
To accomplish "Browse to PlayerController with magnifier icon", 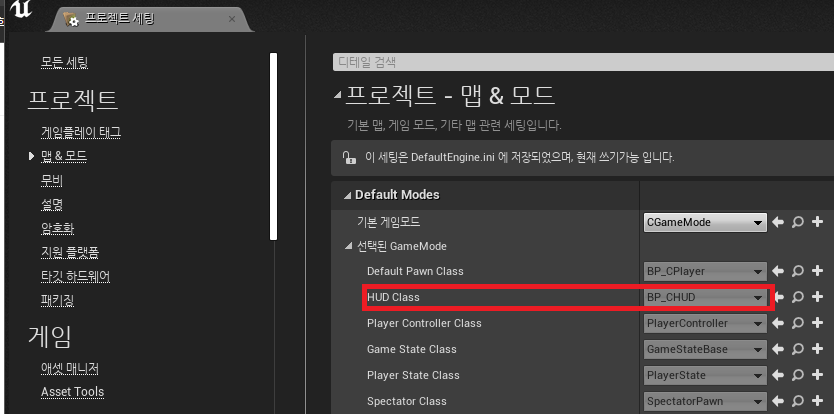I will pos(797,323).
